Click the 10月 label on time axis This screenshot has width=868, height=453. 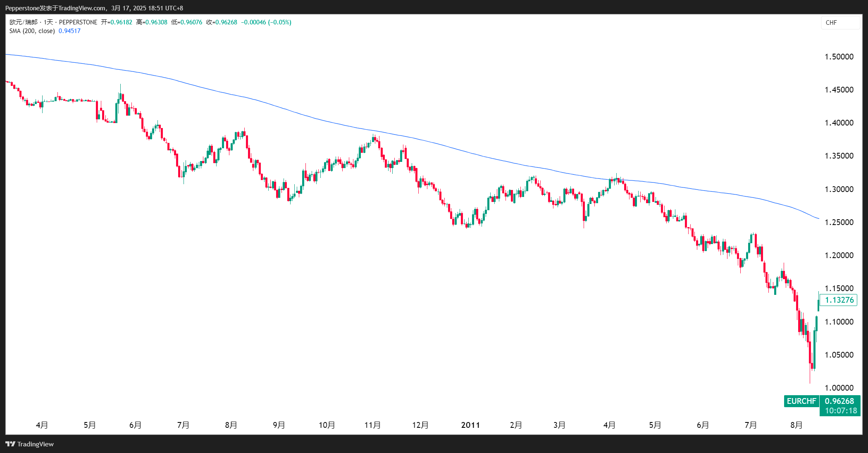click(x=327, y=425)
